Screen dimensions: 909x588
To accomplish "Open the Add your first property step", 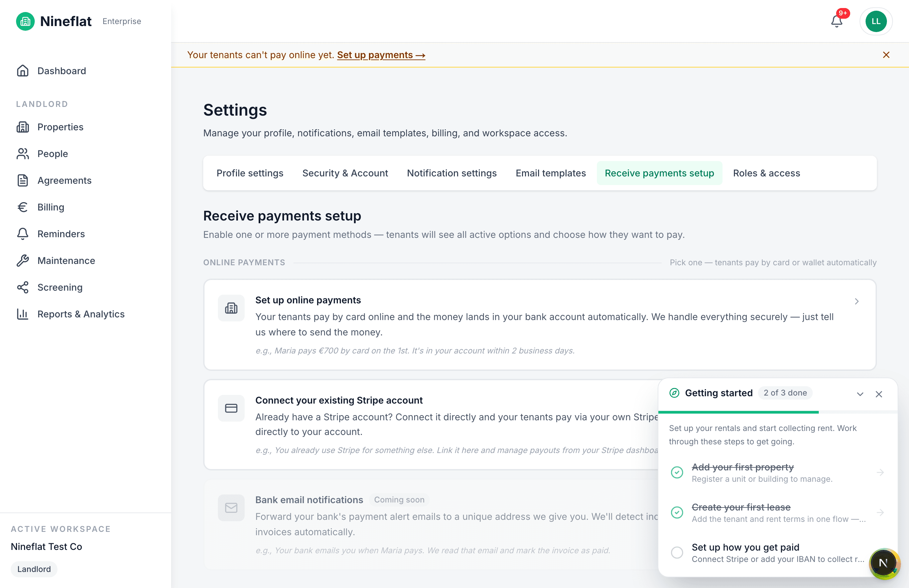I will (778, 473).
